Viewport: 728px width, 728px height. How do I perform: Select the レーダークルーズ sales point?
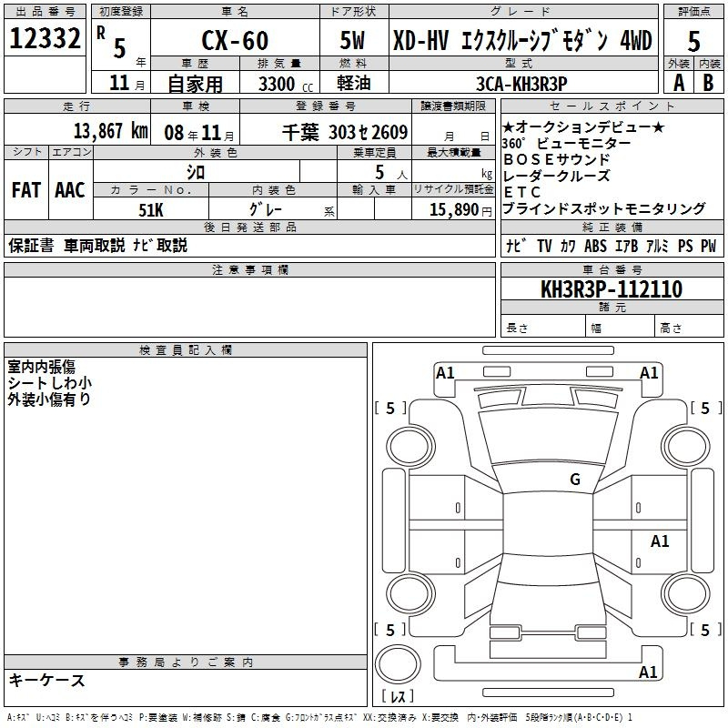click(556, 176)
